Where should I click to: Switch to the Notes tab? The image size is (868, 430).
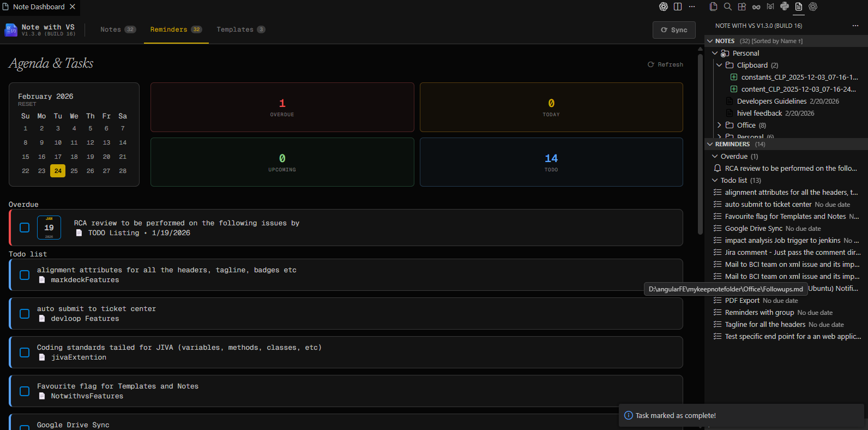tap(118, 29)
